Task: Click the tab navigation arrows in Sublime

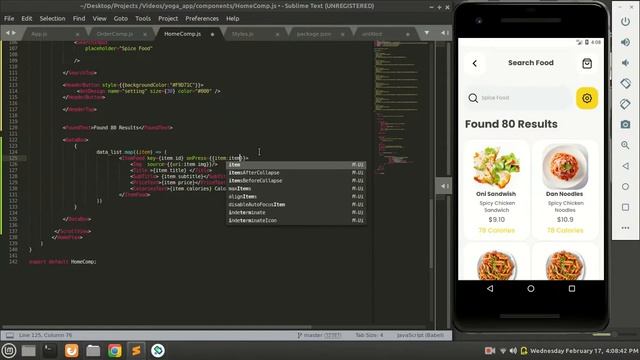Action: click(10, 33)
